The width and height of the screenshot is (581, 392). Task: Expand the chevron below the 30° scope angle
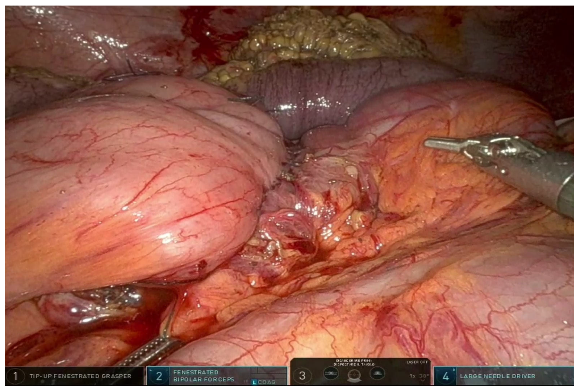[x=422, y=381]
